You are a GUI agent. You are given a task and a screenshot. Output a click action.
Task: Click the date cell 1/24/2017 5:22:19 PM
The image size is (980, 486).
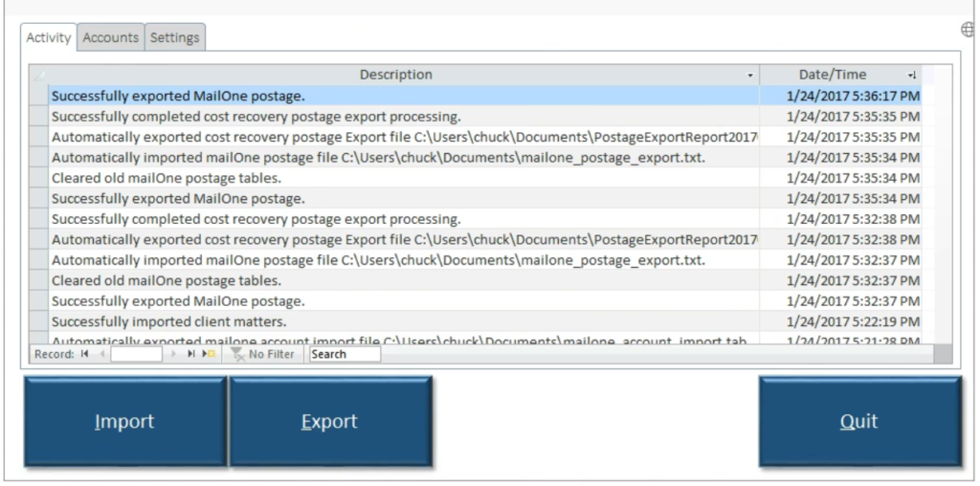(x=840, y=321)
